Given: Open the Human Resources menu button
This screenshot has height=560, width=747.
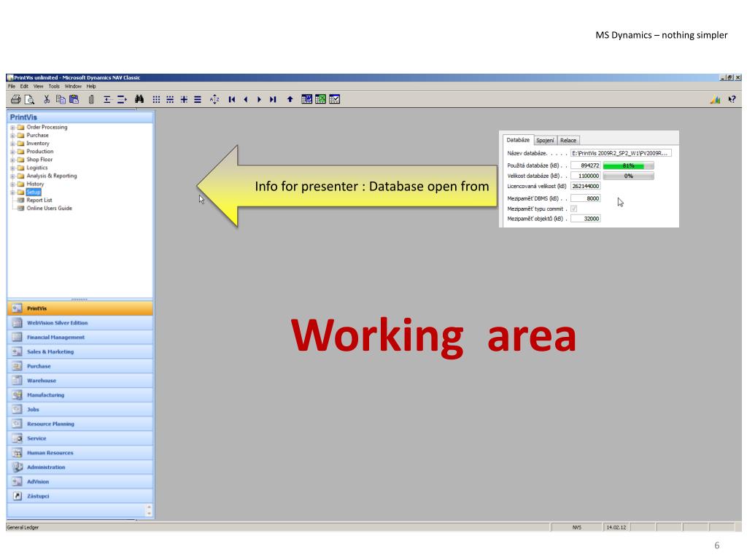Looking at the screenshot, I should [80, 452].
